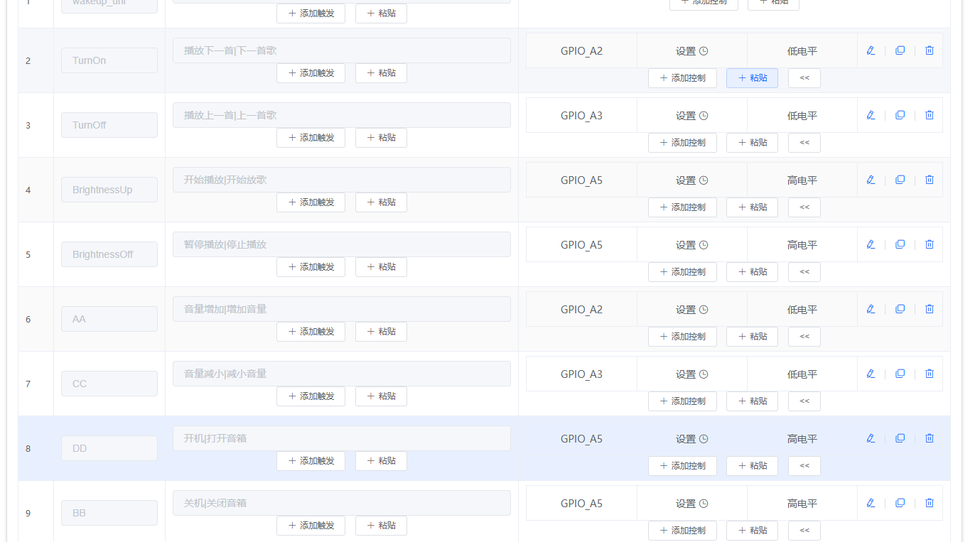The height and width of the screenshot is (542, 980).
Task: Delete the GPIO_A5 control in the BrightnessUp row
Action: [x=929, y=180]
